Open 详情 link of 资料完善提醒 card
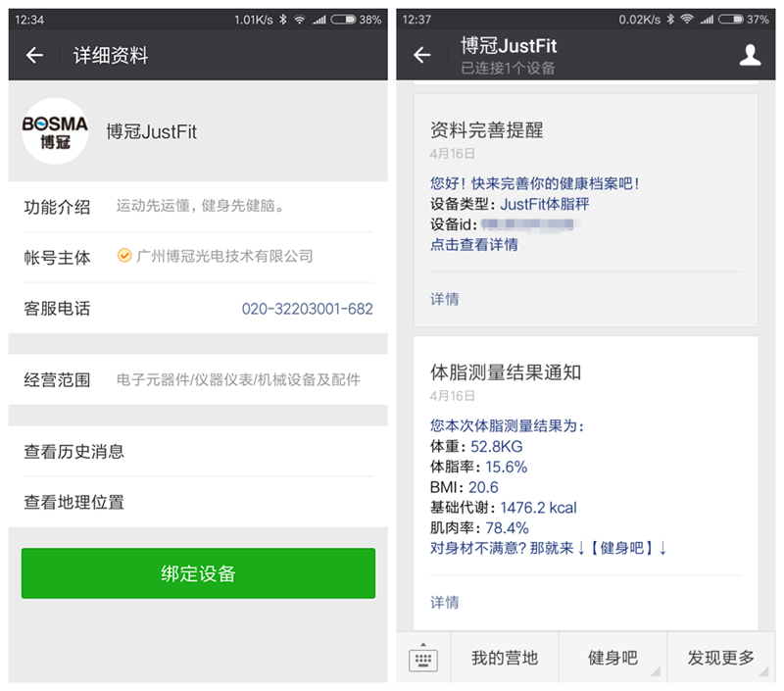 pyautogui.click(x=445, y=299)
